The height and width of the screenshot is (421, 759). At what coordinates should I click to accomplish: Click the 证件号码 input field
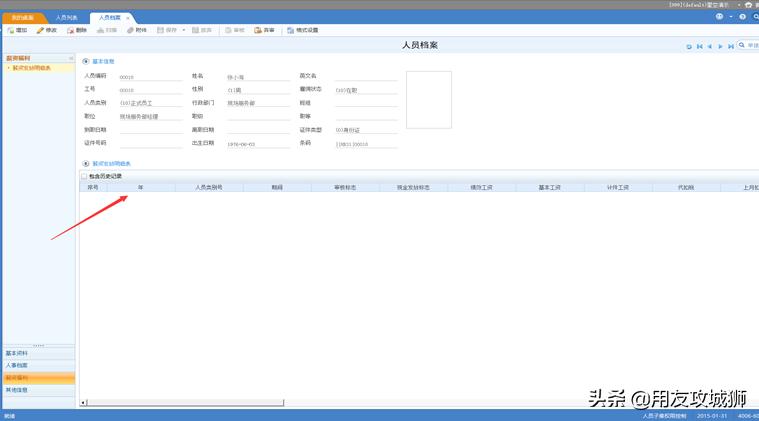click(x=150, y=144)
